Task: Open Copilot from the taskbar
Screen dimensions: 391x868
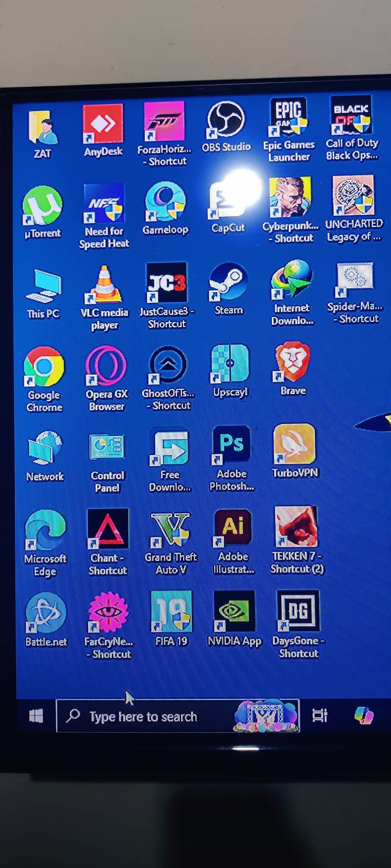Action: tap(364, 716)
